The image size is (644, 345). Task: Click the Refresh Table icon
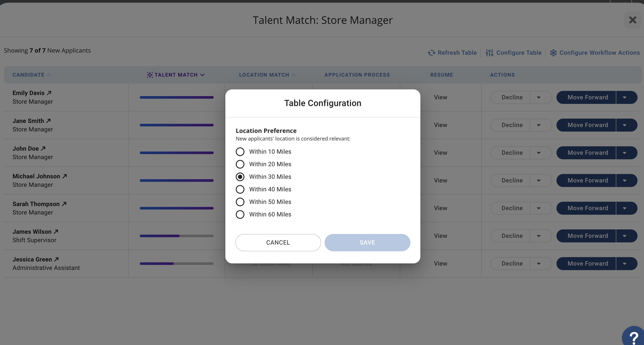coord(431,53)
